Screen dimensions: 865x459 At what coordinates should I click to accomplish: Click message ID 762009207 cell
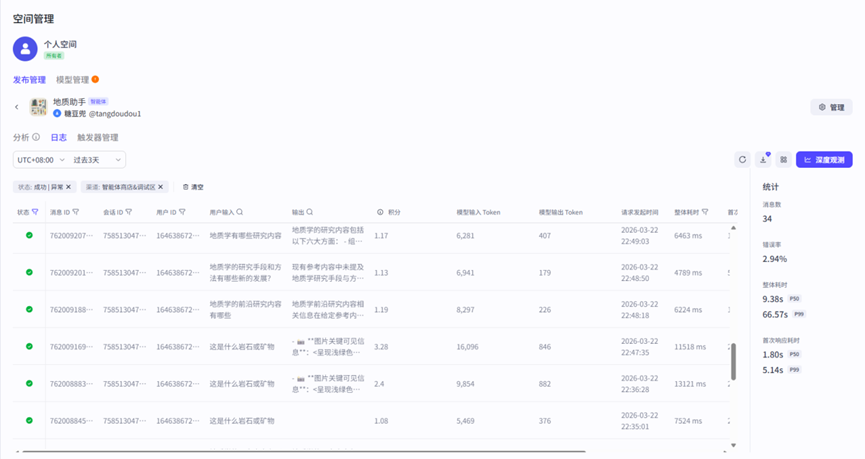(71, 236)
